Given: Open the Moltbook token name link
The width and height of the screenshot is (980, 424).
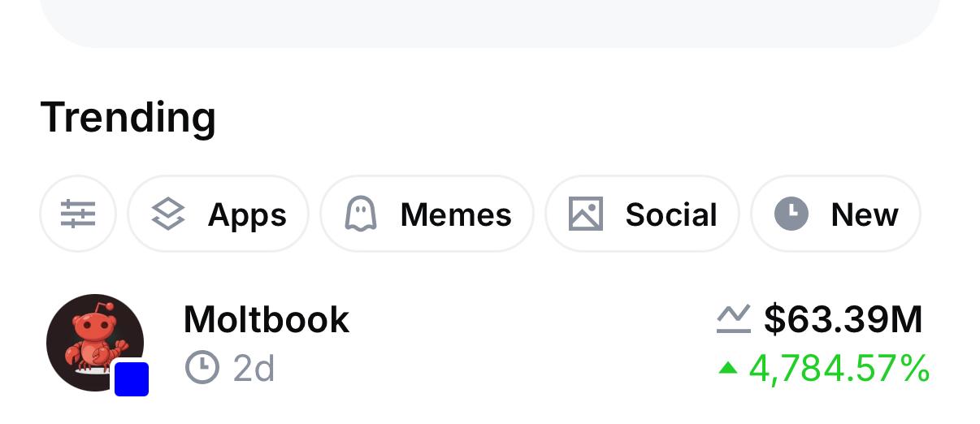Looking at the screenshot, I should (267, 319).
